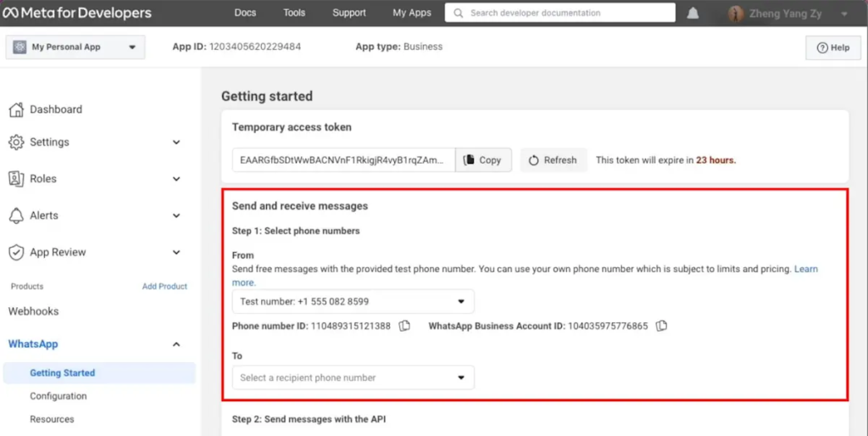Screen dimensions: 868x436
Task: Open the Test number From dropdown
Action: point(353,302)
